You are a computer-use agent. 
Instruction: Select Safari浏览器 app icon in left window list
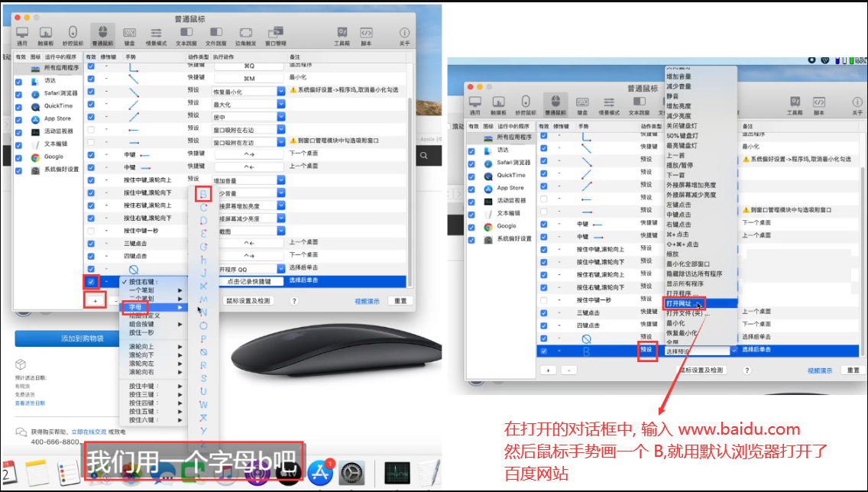pyautogui.click(x=35, y=93)
